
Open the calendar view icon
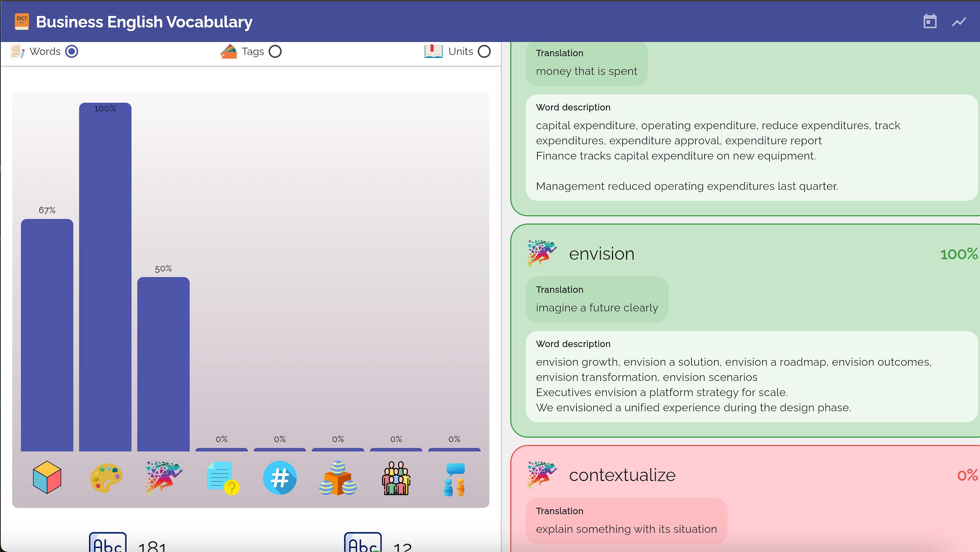click(930, 21)
